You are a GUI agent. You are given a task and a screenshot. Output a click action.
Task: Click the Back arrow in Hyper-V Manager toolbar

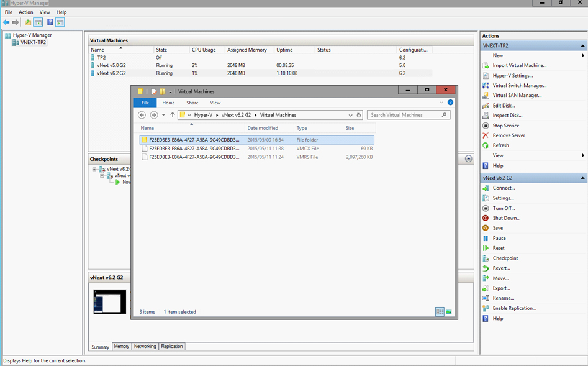coord(6,22)
